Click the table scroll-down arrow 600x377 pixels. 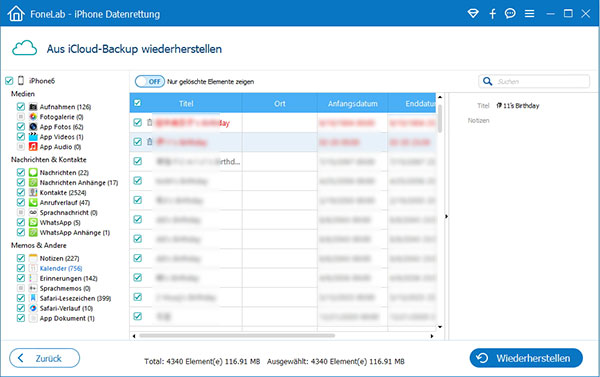pos(440,327)
